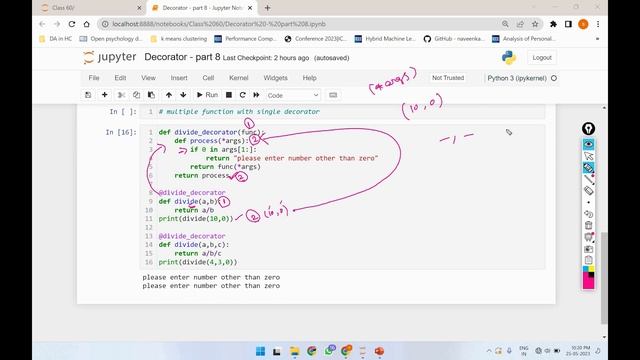Open the Widgets menu

(276, 78)
